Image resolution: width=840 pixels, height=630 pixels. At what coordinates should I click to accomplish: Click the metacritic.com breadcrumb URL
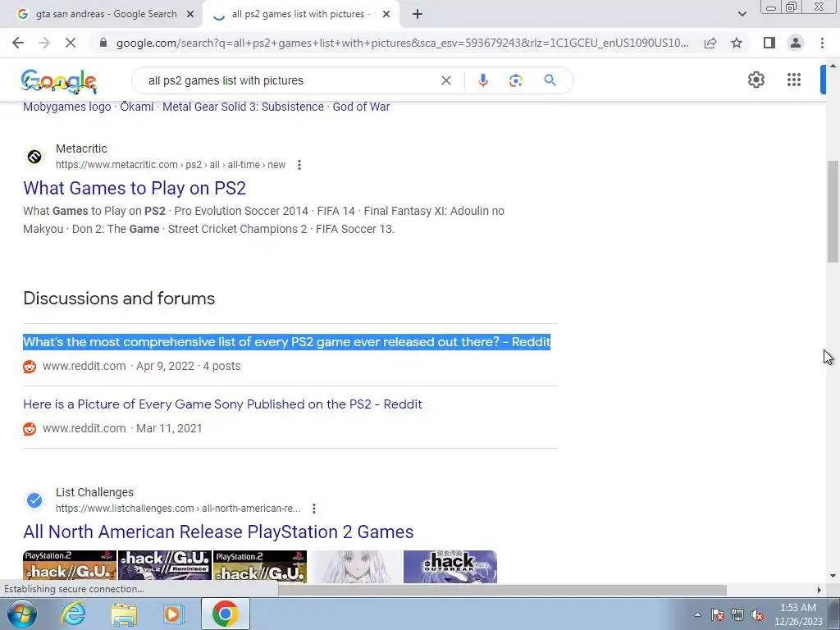[171, 165]
